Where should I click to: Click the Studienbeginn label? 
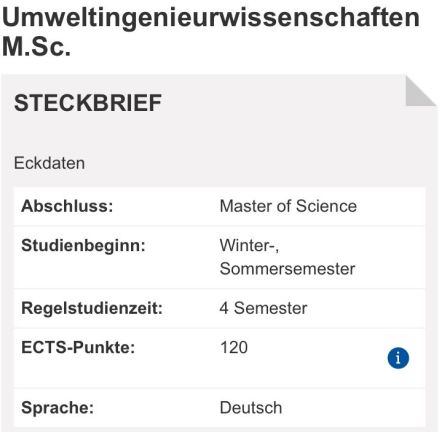coord(83,246)
